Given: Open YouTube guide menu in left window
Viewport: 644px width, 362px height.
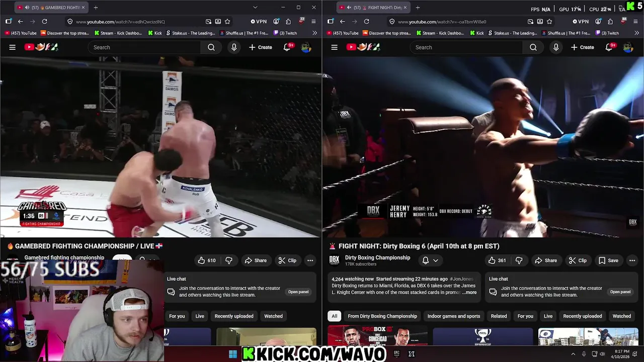Looking at the screenshot, I should [13, 47].
